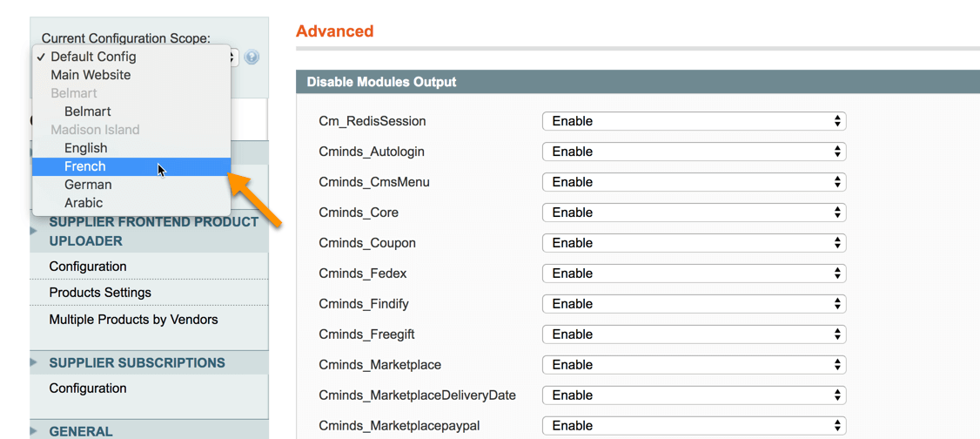Viewport: 980px width, 439px height.
Task: Open Configuration under Supplier Subscriptions
Action: tap(88, 388)
